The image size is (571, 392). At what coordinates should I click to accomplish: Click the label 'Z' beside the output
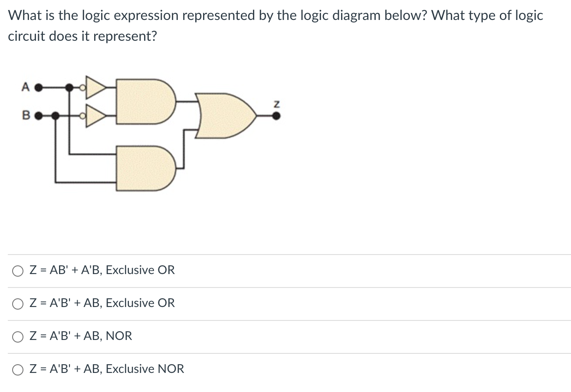tap(276, 104)
